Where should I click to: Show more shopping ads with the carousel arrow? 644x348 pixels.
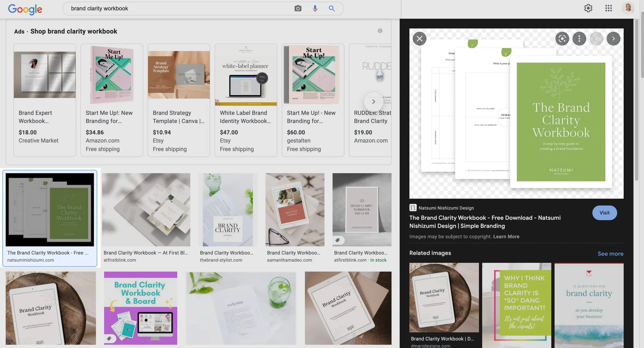[374, 101]
